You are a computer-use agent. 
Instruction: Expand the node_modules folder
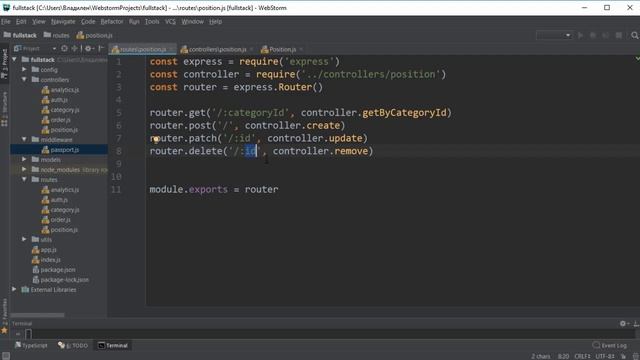point(24,169)
